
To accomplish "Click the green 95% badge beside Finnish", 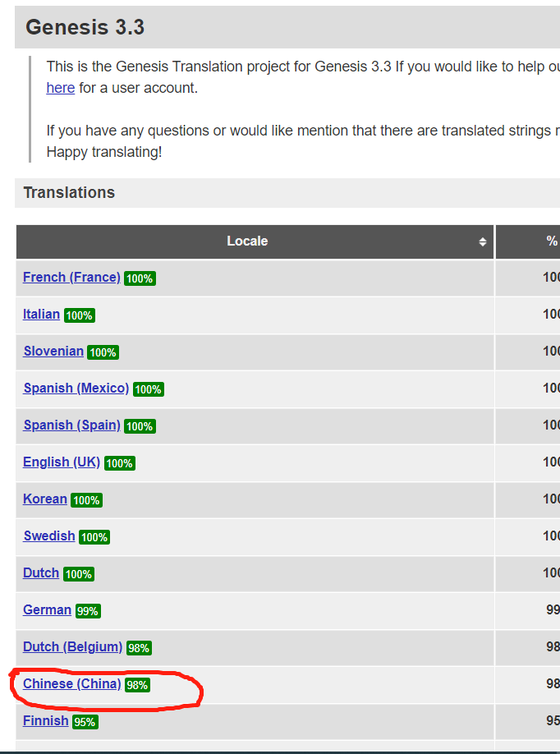I will pyautogui.click(x=85, y=722).
